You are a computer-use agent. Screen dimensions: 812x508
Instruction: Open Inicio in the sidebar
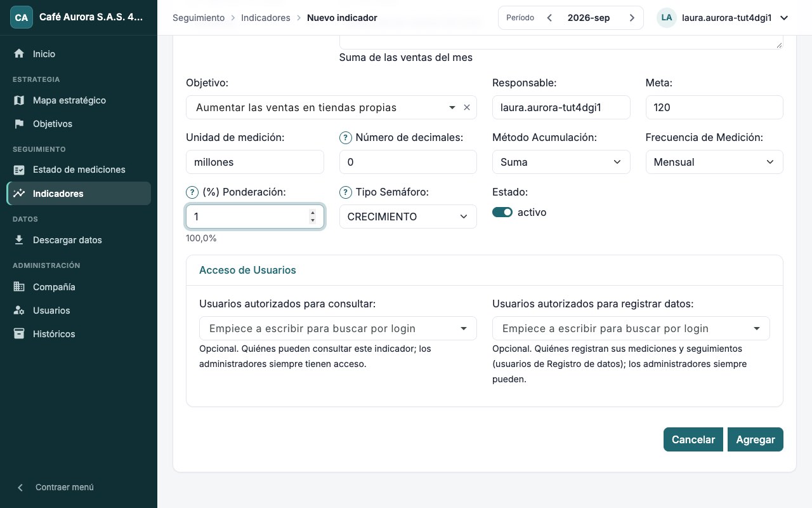79,54
